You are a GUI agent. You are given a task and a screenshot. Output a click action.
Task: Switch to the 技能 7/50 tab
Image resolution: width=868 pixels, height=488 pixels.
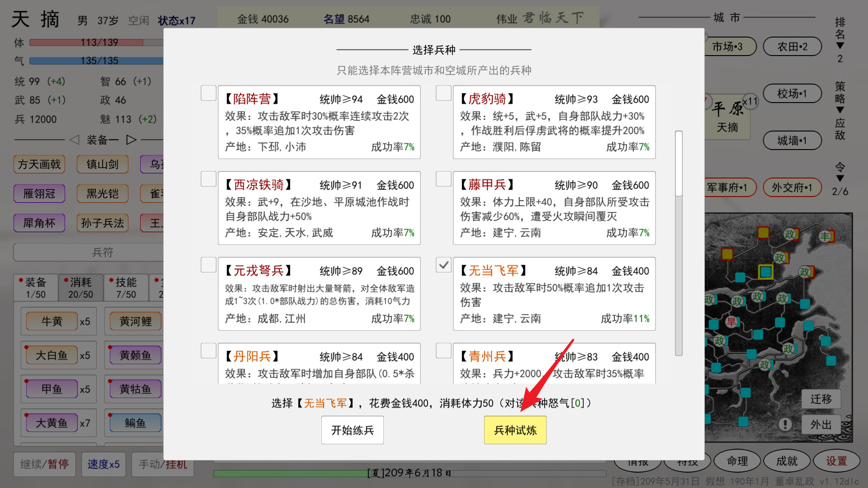[x=126, y=288]
